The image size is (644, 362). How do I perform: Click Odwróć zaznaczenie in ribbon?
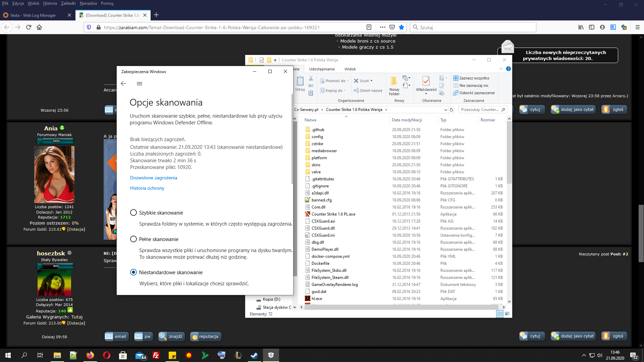[474, 93]
